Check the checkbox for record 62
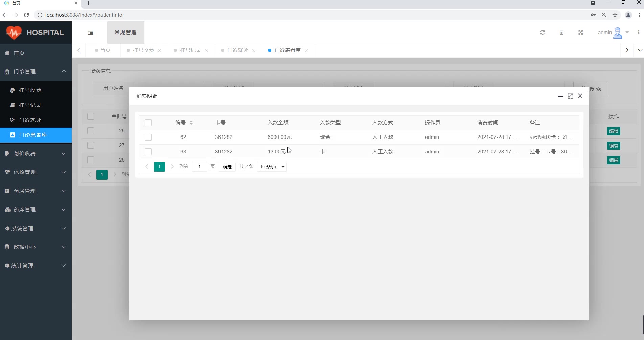 pos(148,137)
